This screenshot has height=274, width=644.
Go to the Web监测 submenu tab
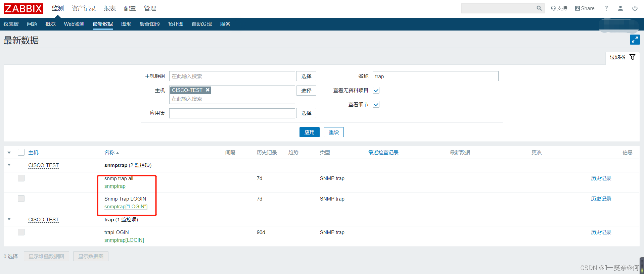74,24
